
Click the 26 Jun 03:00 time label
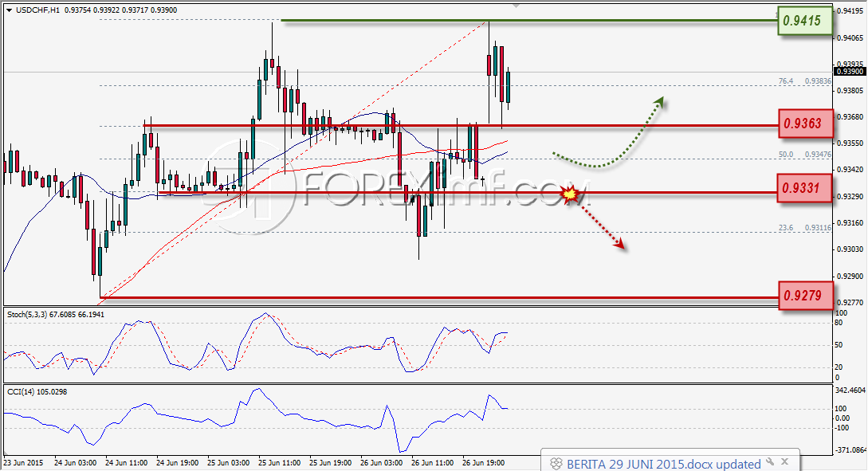point(382,463)
